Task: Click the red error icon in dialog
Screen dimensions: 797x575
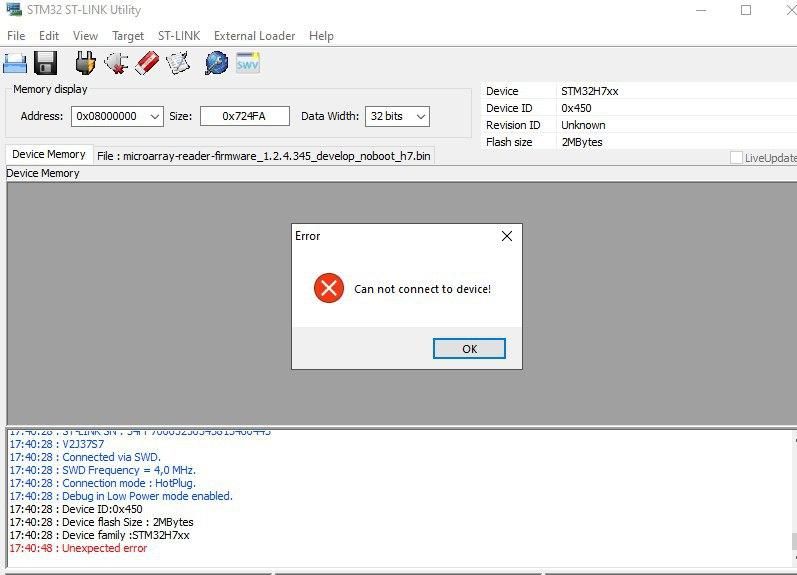Action: coord(329,288)
